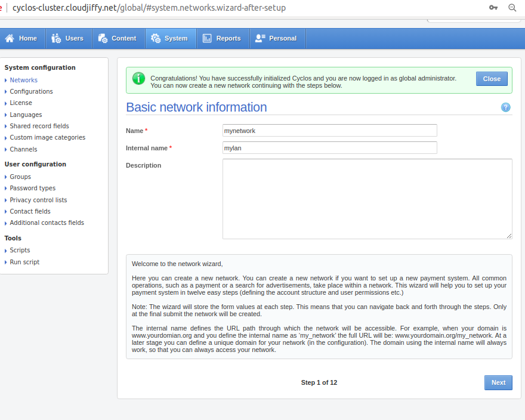Click the Internal name input field

tap(330, 148)
